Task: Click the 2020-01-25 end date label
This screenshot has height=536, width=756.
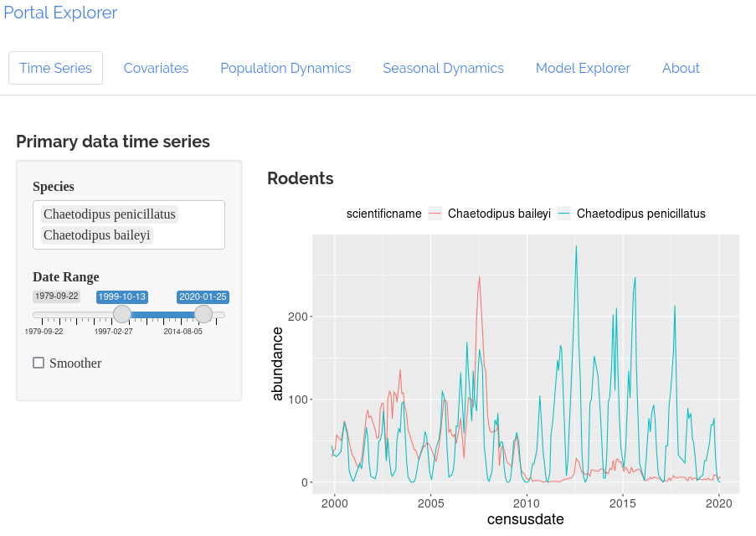Action: (203, 296)
